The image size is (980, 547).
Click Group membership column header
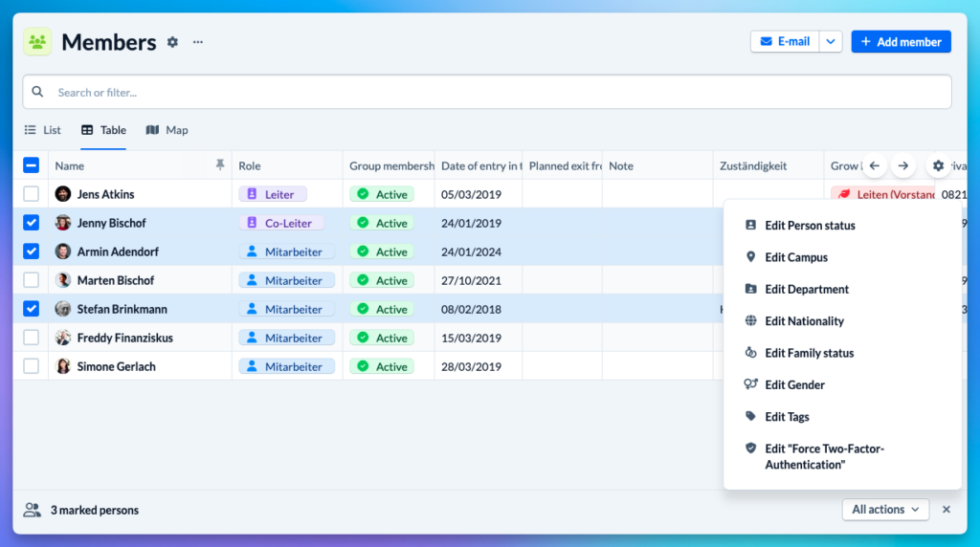click(x=391, y=165)
